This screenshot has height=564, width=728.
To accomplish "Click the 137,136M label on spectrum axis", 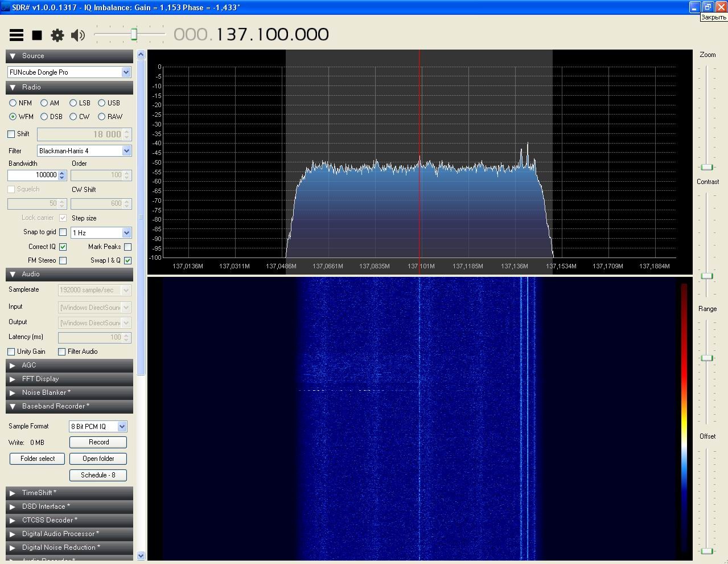I will (x=514, y=266).
